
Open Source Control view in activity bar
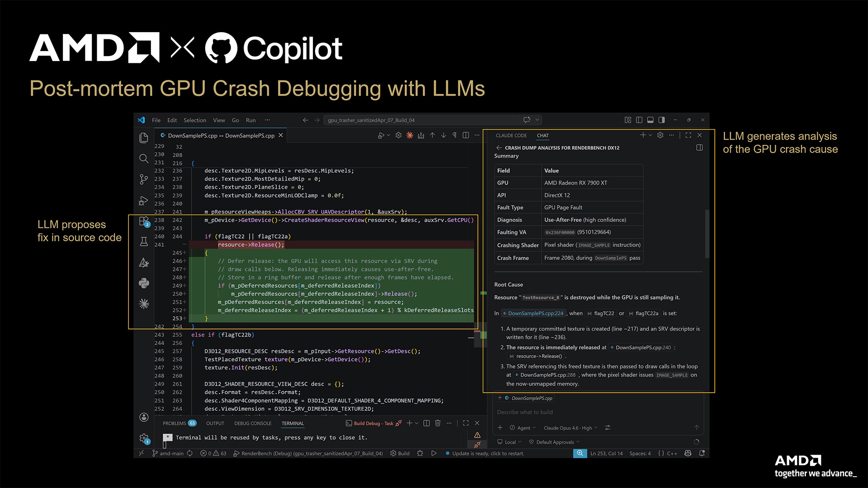pos(144,179)
